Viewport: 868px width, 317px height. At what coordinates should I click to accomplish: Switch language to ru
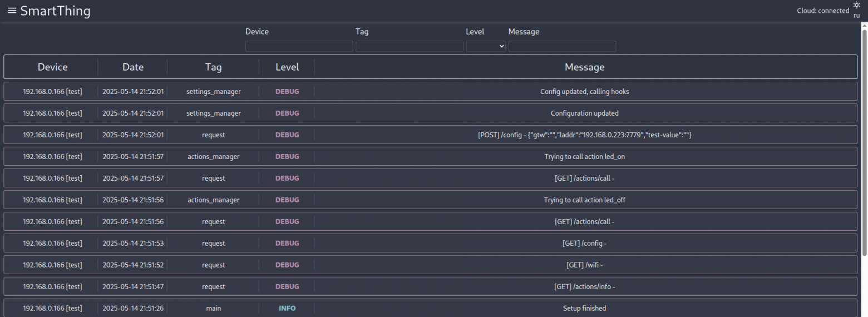coord(856,15)
